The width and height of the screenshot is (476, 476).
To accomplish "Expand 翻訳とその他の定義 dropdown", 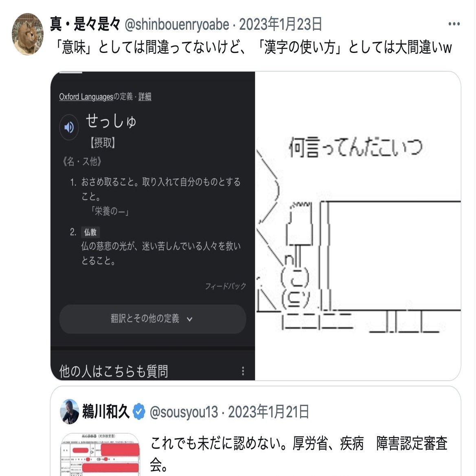I will pyautogui.click(x=153, y=319).
